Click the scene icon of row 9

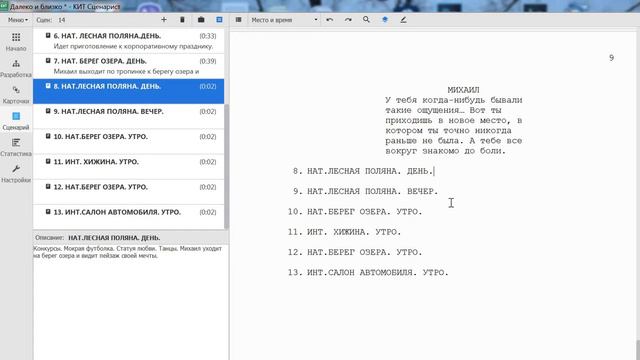tap(48, 111)
